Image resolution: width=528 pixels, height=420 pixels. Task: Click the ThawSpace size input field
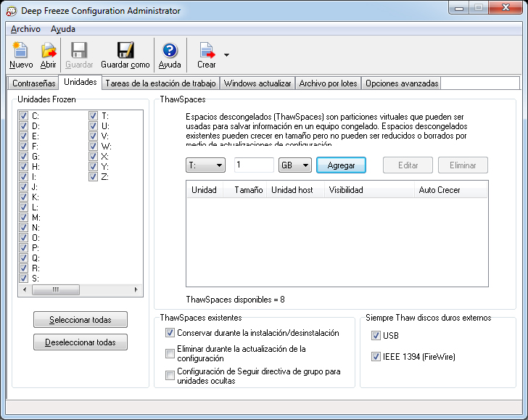coord(254,165)
